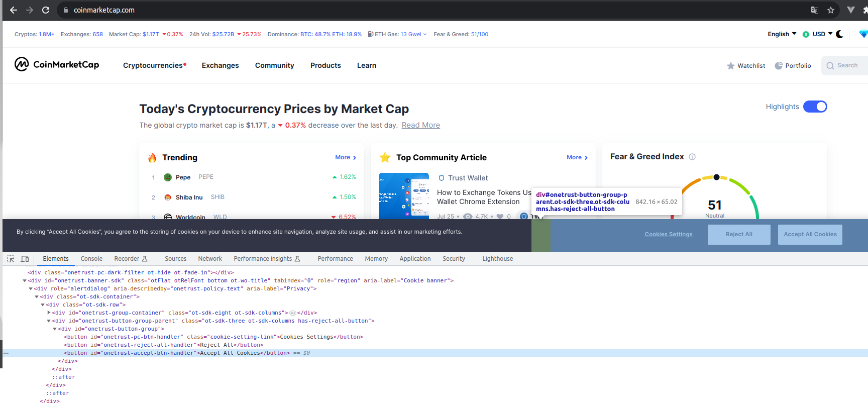Collapse the onetrust-banner-sdk div node

coord(25,280)
